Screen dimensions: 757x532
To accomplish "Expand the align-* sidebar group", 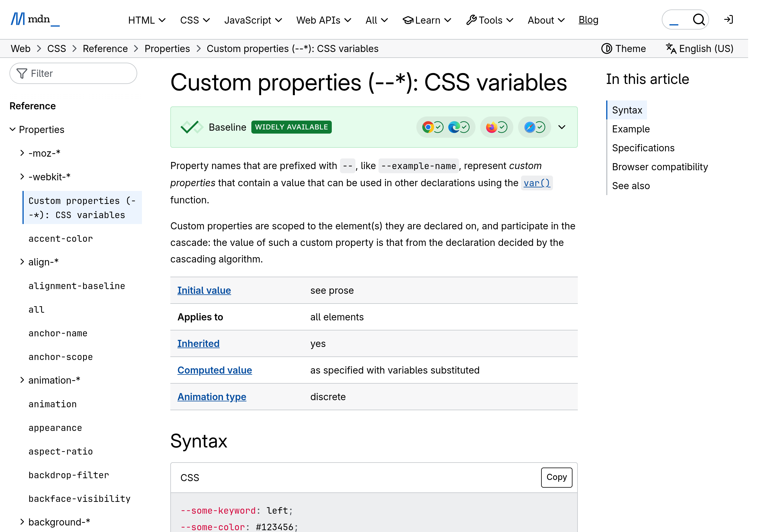I will [x=22, y=262].
